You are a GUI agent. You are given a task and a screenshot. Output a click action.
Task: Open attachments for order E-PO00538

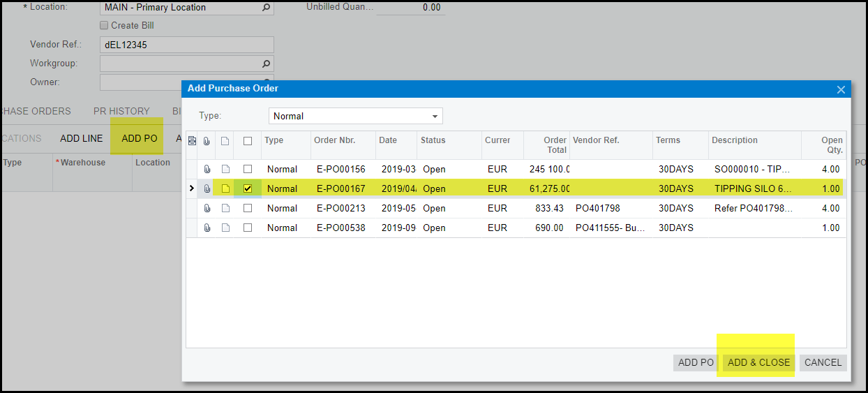(207, 228)
